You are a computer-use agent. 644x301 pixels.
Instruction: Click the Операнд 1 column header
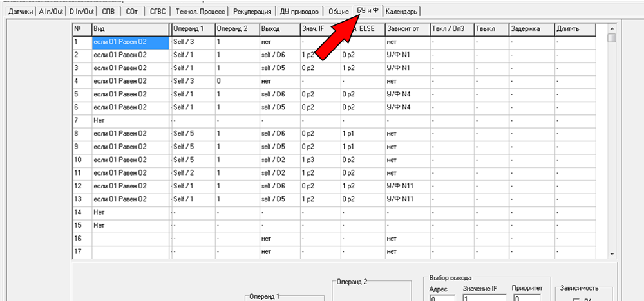(192, 30)
